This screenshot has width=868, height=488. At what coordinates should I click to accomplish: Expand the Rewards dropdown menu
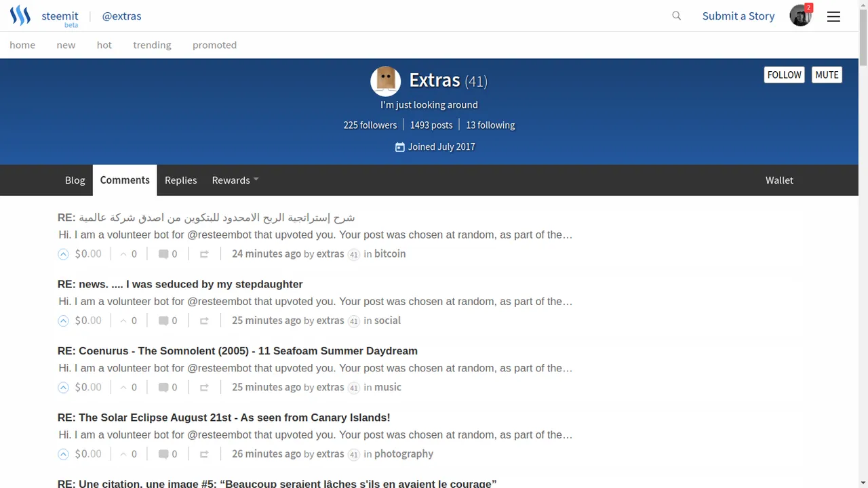click(235, 180)
